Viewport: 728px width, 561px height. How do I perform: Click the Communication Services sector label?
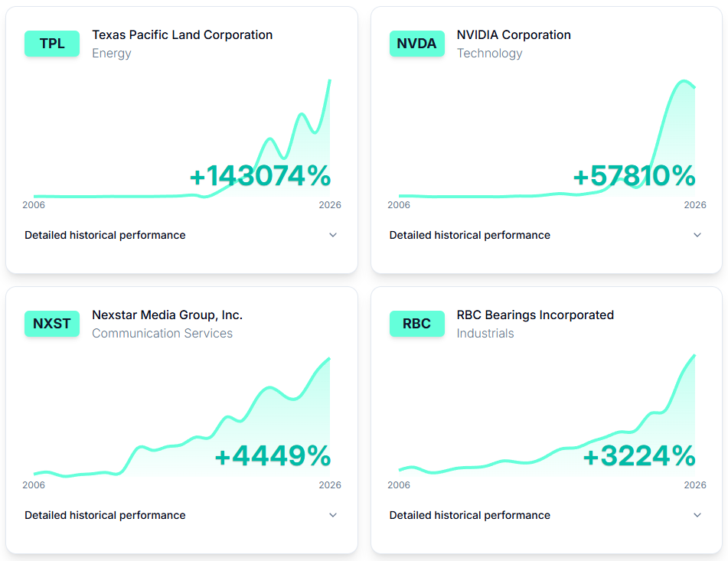[x=162, y=333]
